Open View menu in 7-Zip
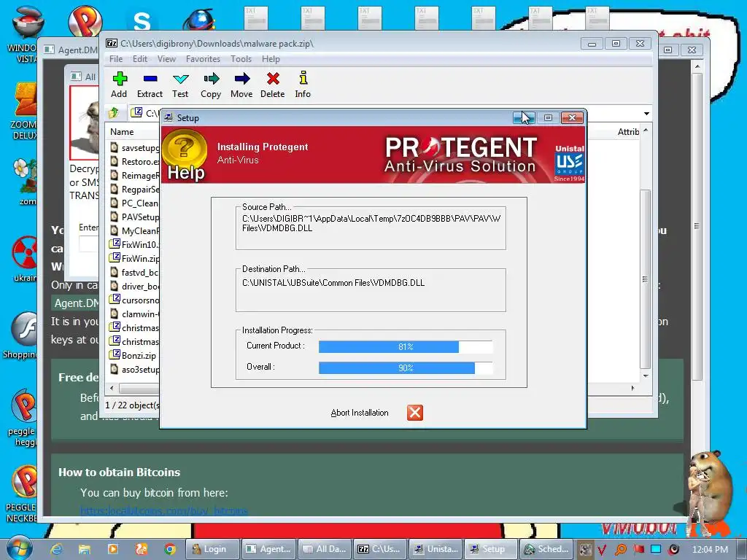The width and height of the screenshot is (747, 560). tap(167, 59)
